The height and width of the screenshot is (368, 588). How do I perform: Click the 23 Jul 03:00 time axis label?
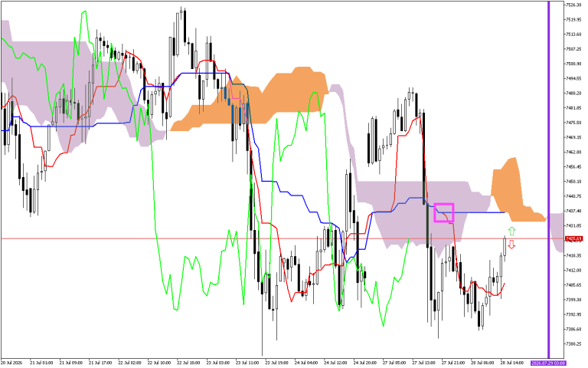point(218,363)
